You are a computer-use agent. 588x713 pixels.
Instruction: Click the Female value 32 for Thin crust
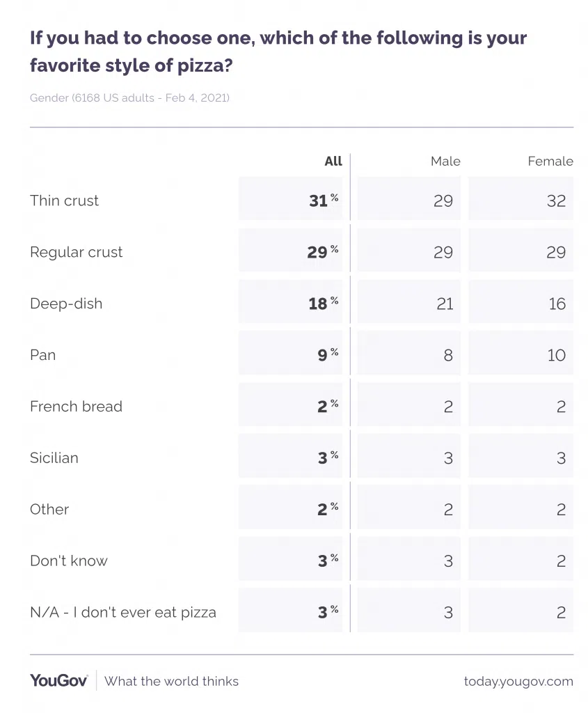556,201
